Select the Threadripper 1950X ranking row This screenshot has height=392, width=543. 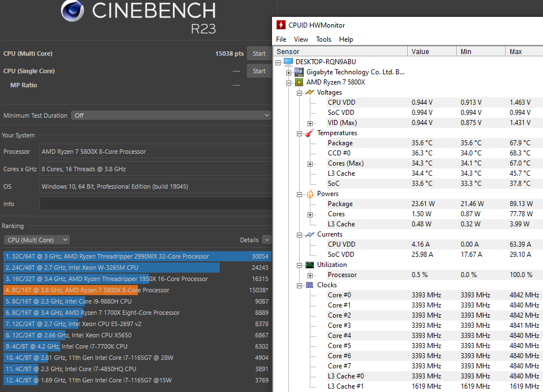(137, 279)
